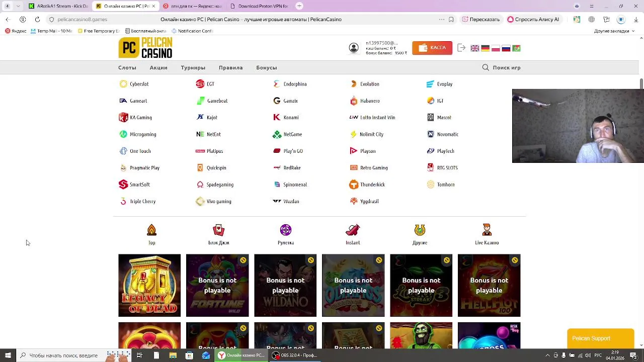
Task: Bookmark this page icon
Action: coord(451,19)
